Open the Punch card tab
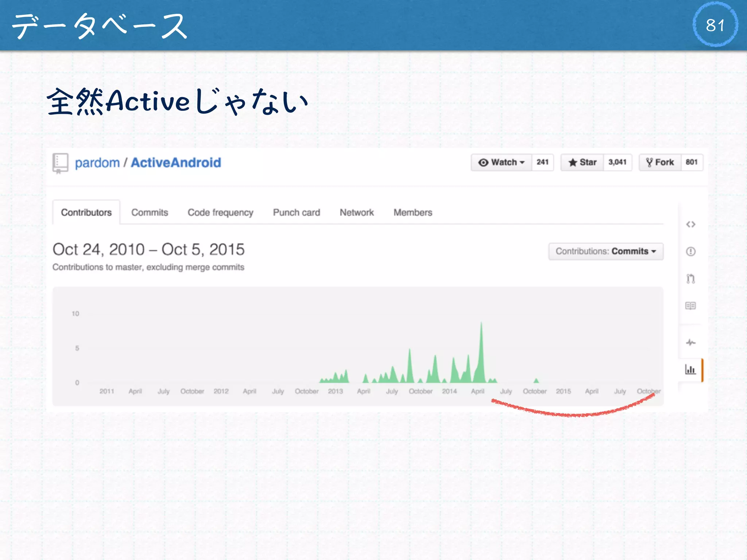The image size is (747, 560). [x=296, y=213]
